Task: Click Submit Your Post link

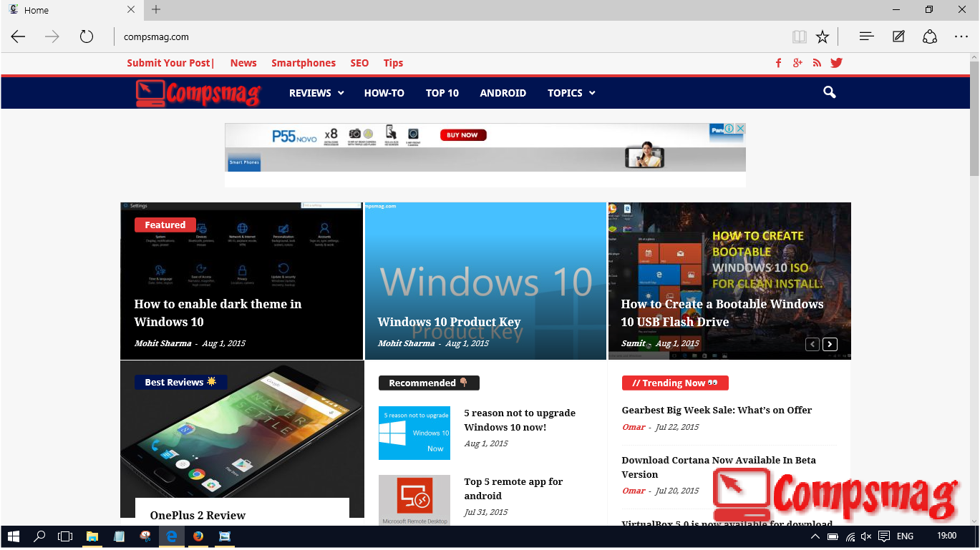Action: click(170, 63)
